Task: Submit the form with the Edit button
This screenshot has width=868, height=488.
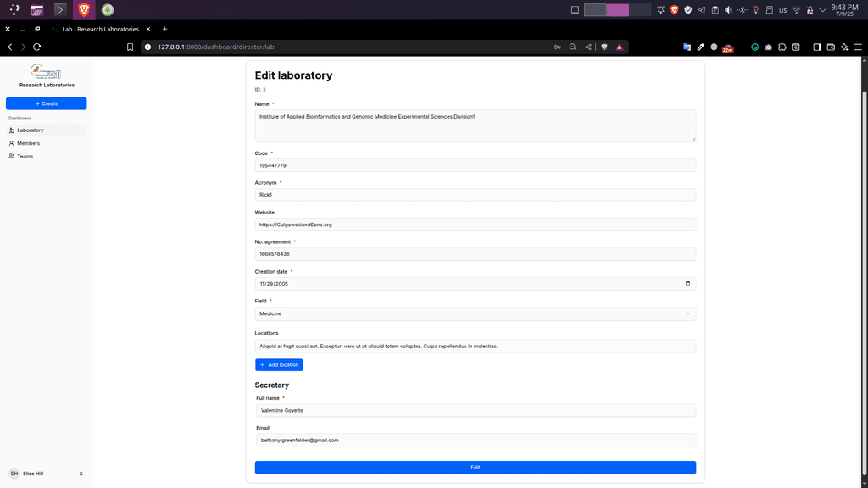Action: (x=475, y=468)
